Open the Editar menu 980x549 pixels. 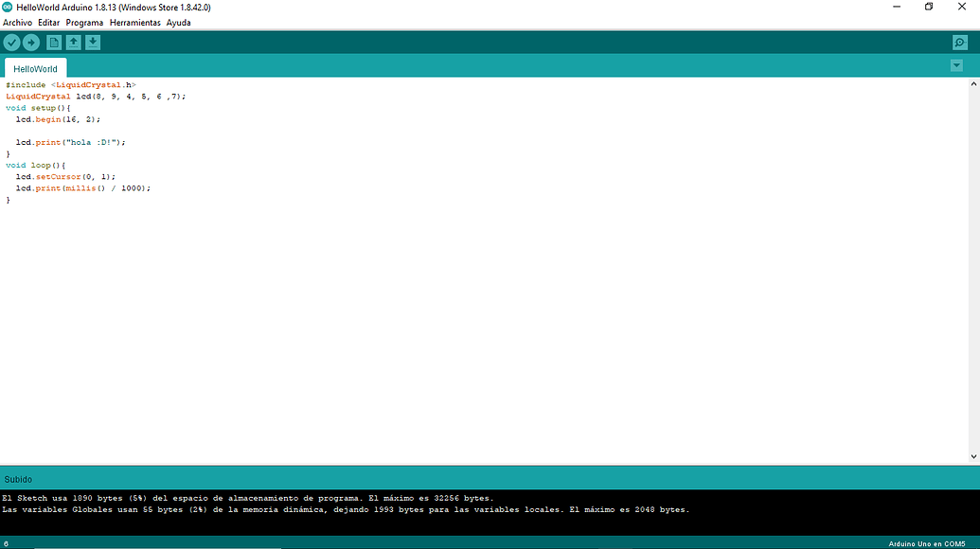48,22
